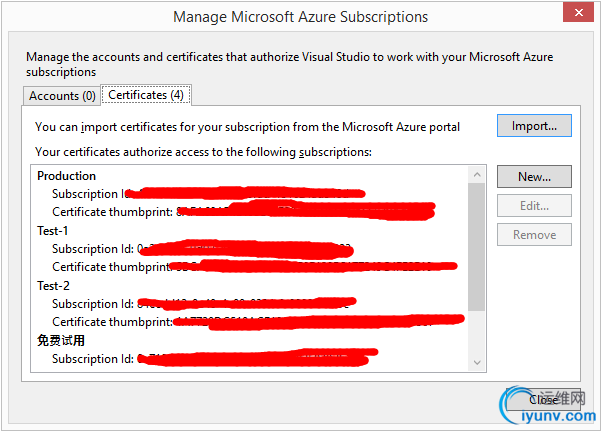Click the subscriptions list scrollbar thumb

477,247
